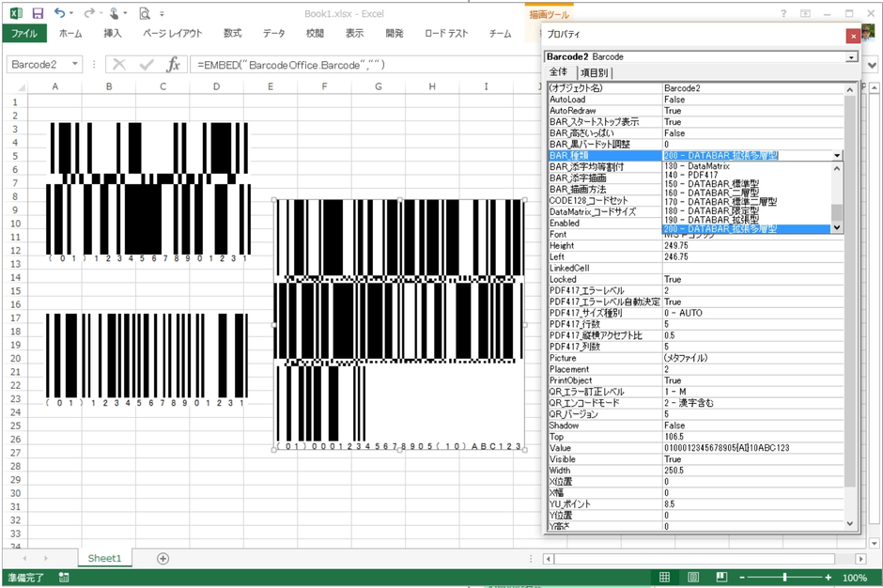Open the Name Box dropdown arrow
This screenshot has height=588, width=883.
pos(74,65)
